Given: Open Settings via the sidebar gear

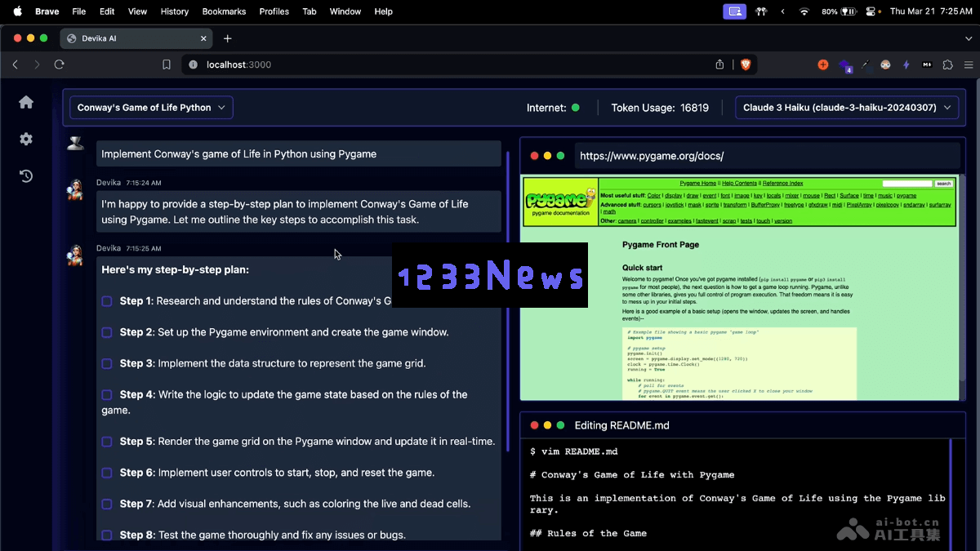Looking at the screenshot, I should [x=26, y=139].
